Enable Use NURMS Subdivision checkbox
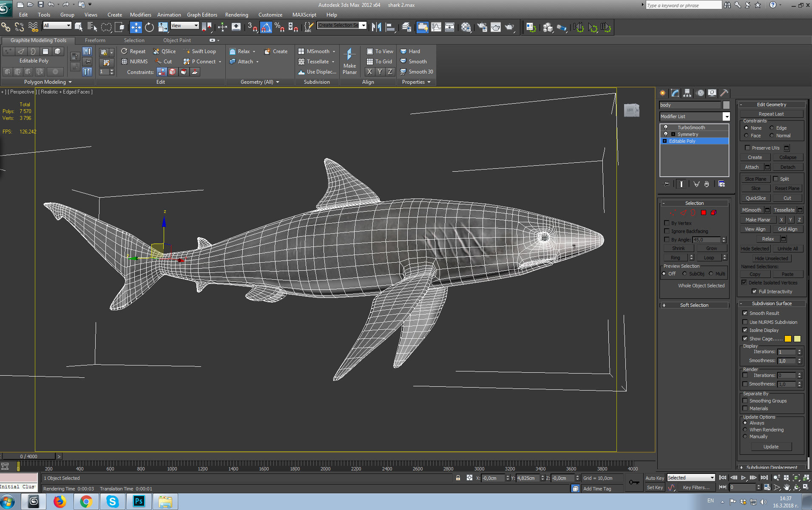 coord(745,322)
